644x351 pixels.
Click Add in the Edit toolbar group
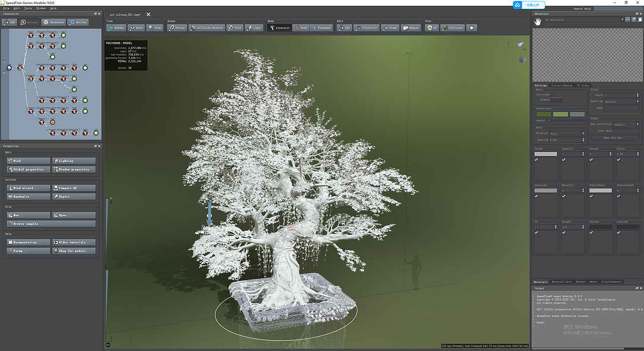click(344, 28)
